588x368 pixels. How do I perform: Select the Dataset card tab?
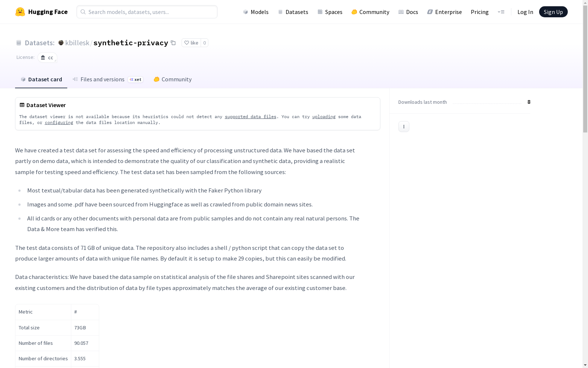click(x=41, y=79)
